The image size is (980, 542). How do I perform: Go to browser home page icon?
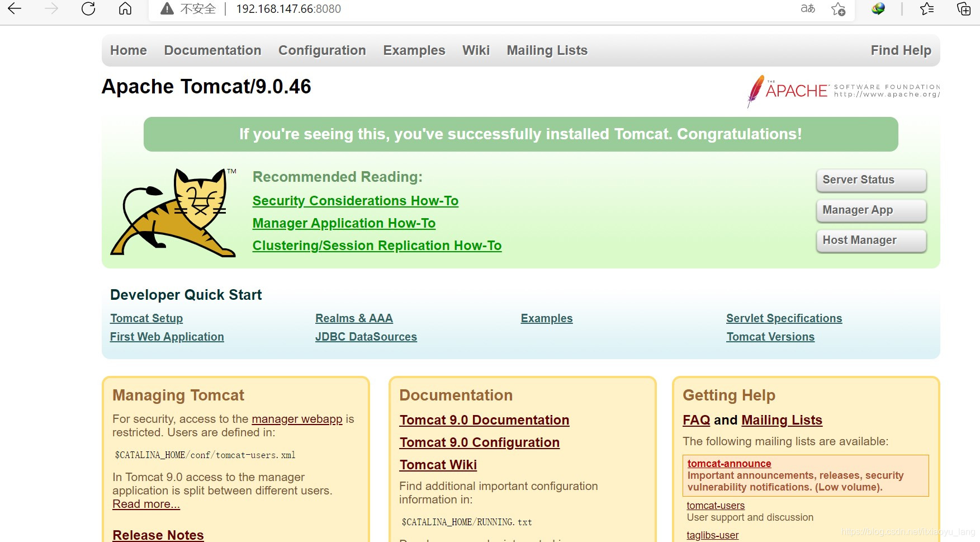125,8
